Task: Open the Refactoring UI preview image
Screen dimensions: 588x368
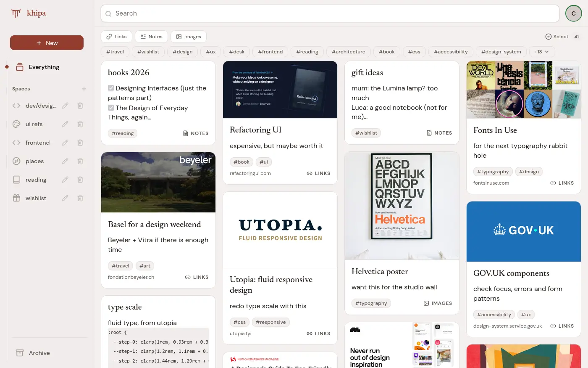Action: pos(280,90)
